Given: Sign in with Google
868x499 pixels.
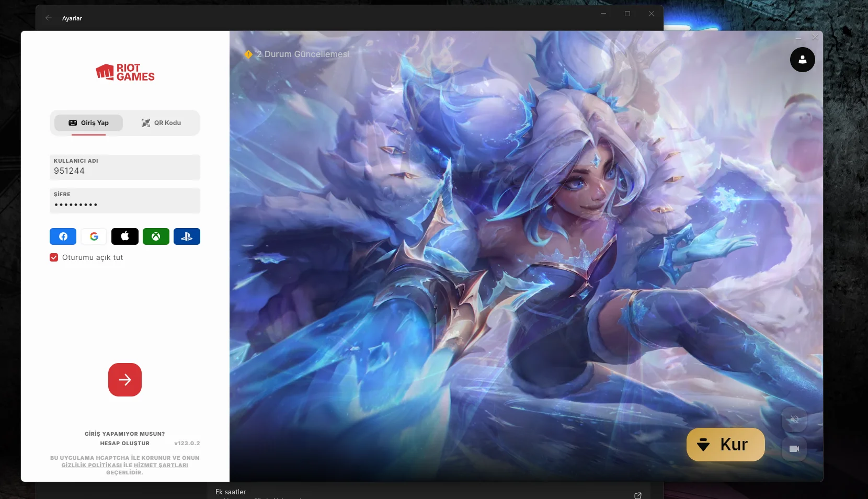Looking at the screenshot, I should click(x=94, y=236).
